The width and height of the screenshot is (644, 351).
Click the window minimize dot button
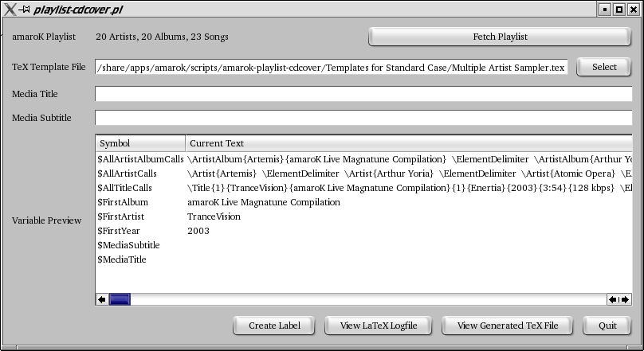pos(605,10)
